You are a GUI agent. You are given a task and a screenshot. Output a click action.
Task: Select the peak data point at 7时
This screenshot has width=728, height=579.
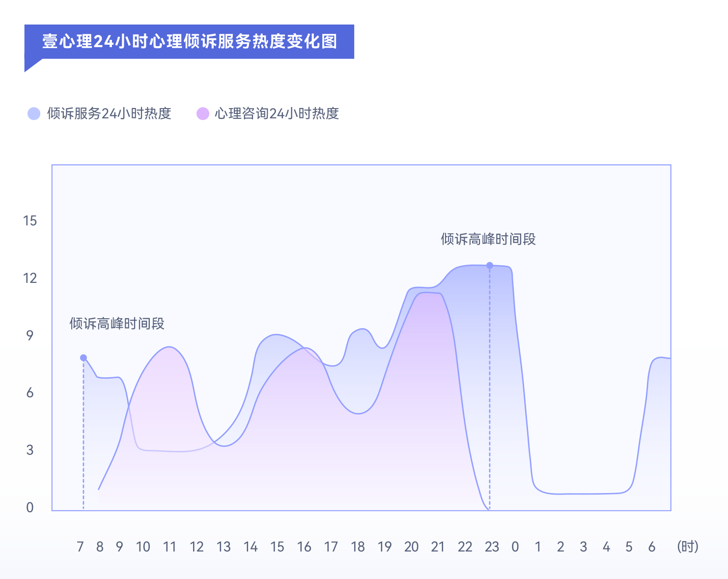click(x=84, y=358)
